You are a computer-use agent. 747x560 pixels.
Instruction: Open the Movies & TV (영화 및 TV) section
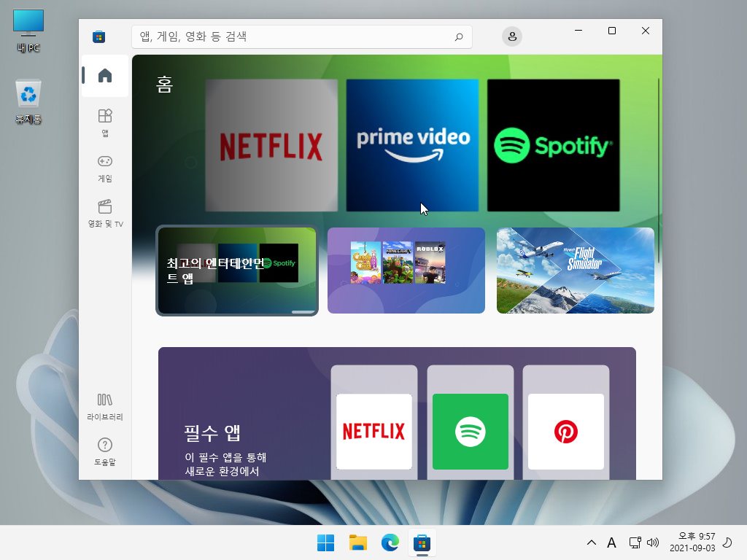pyautogui.click(x=105, y=214)
